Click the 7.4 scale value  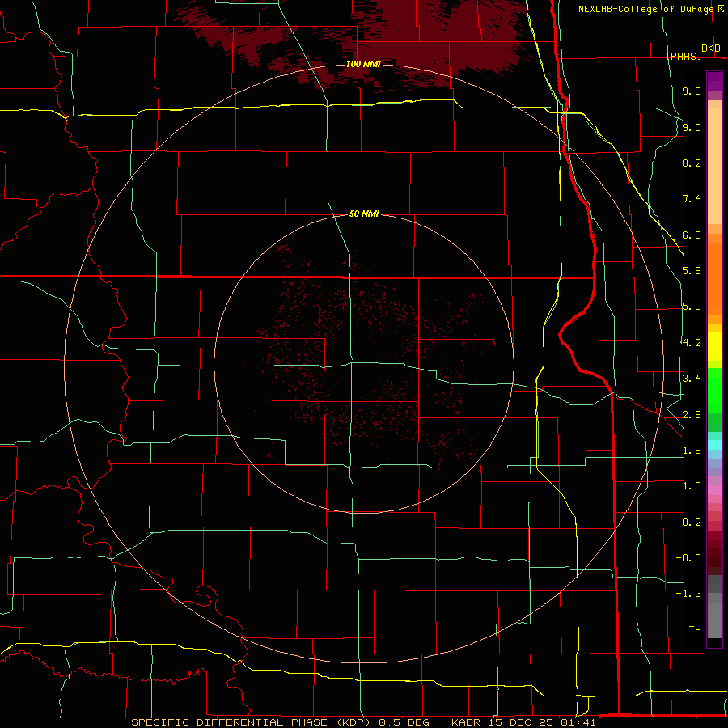692,199
